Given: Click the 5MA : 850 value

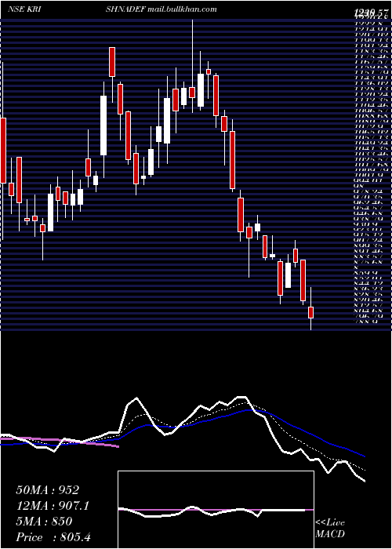Looking at the screenshot, I should (44, 522).
